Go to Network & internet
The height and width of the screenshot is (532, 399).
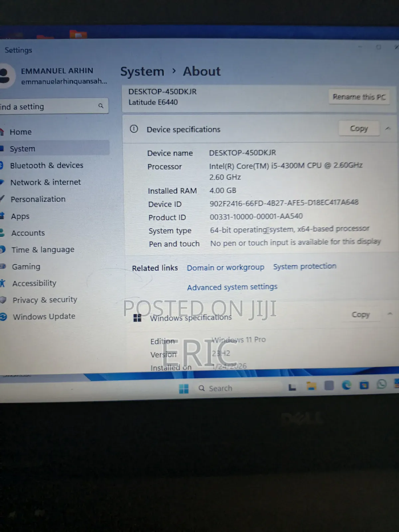[x=46, y=182]
